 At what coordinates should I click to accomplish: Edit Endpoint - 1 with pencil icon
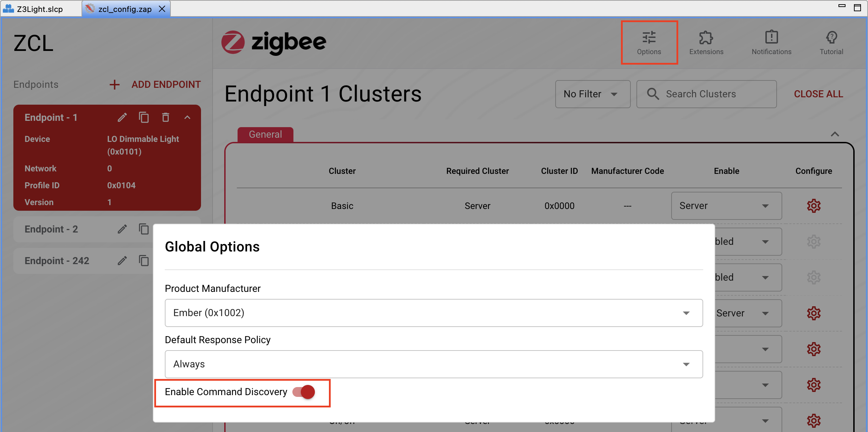coord(122,117)
